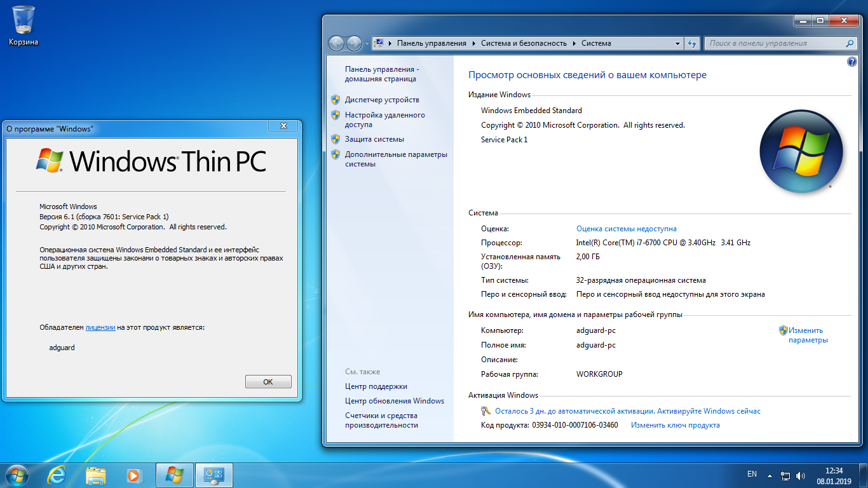Switch to the About Windows taskbar button
The image size is (868, 488).
point(174,475)
